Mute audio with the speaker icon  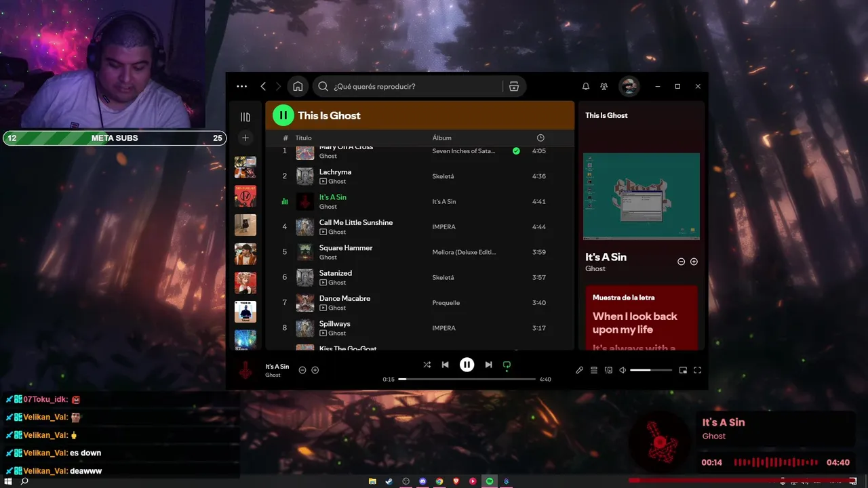pyautogui.click(x=623, y=370)
